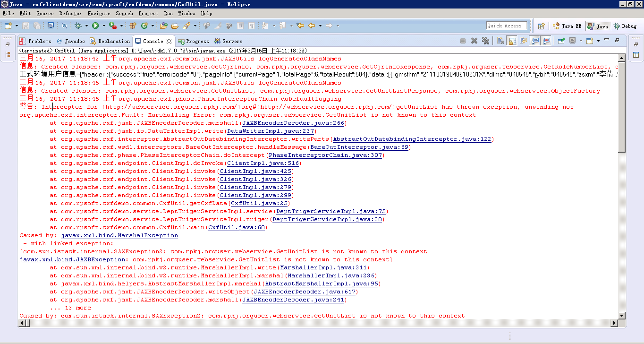644x344 pixels.
Task: Click the Debug bug icon in toolbar
Action: 78,26
